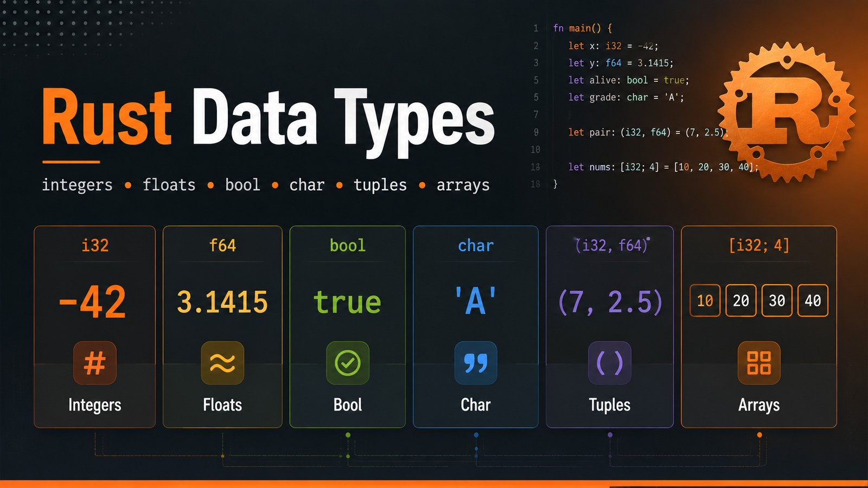Select the "let alive: bool = true;" code line
Image resolution: width=868 pixels, height=488 pixels.
pyautogui.click(x=629, y=80)
